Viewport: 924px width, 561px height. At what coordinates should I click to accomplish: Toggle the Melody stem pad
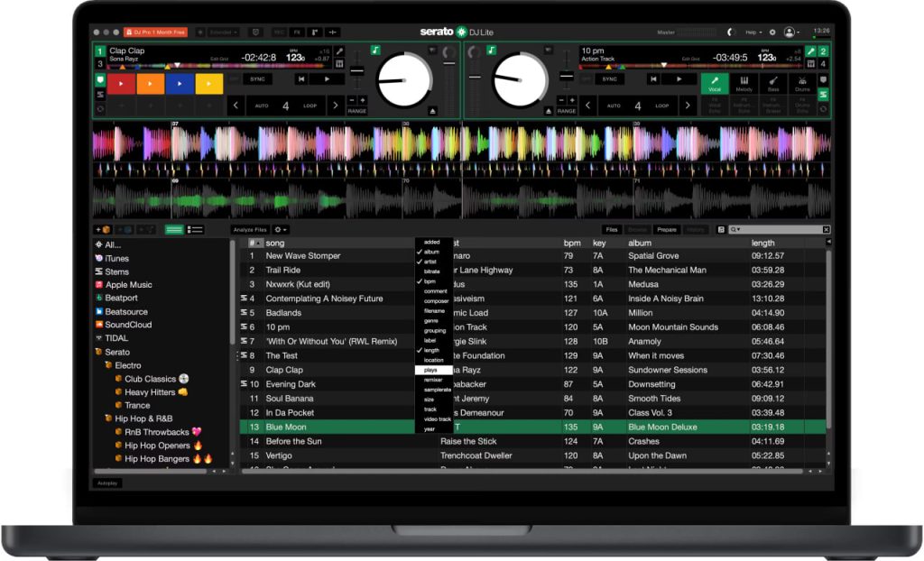click(x=744, y=84)
